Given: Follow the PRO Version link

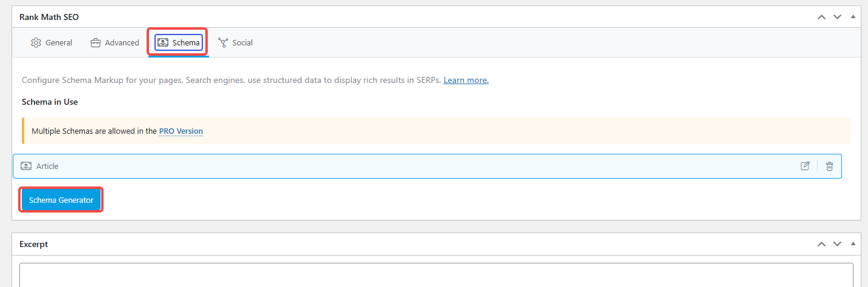Looking at the screenshot, I should [181, 131].
